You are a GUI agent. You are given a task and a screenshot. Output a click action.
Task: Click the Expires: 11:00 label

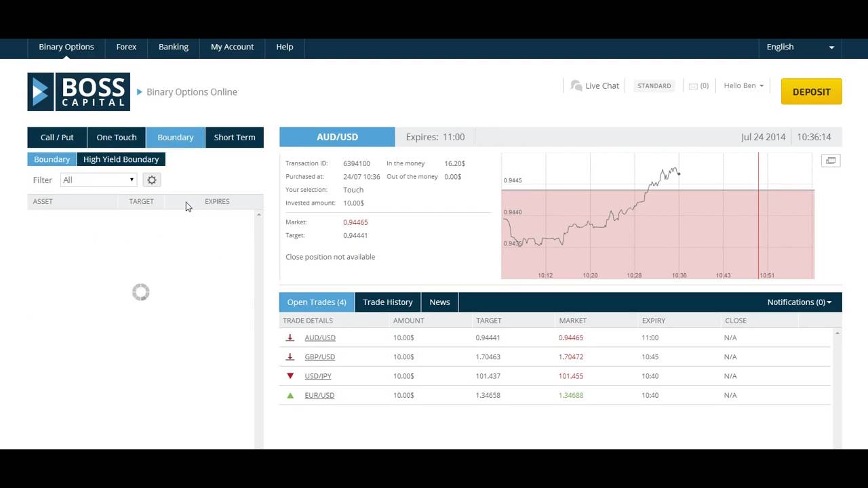click(435, 137)
